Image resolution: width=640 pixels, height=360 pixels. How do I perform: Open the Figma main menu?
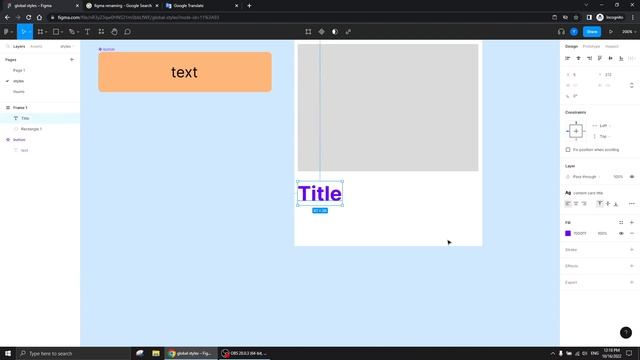tap(7, 31)
